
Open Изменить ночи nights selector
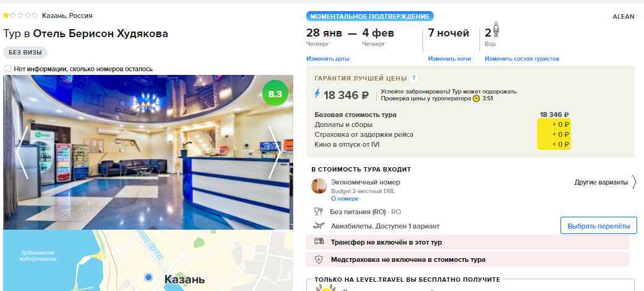449,59
